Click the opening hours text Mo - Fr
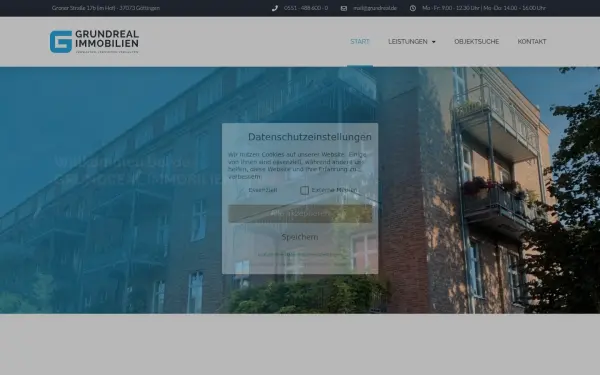Viewport: 600px width, 375px height. [x=484, y=8]
